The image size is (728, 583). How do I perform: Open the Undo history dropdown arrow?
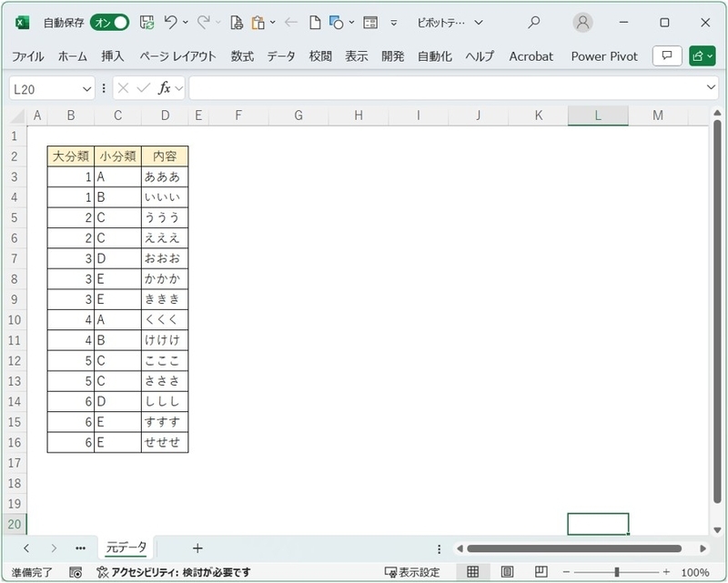click(x=186, y=22)
